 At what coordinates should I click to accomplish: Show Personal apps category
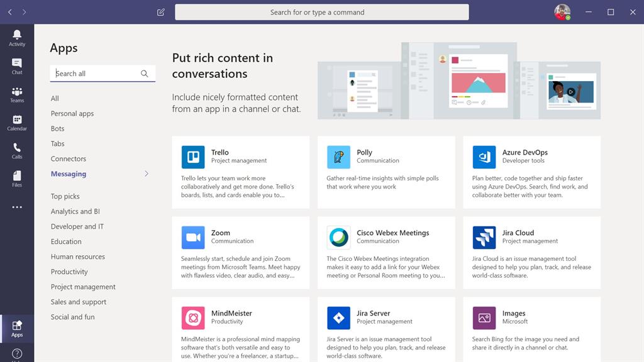[x=72, y=114]
